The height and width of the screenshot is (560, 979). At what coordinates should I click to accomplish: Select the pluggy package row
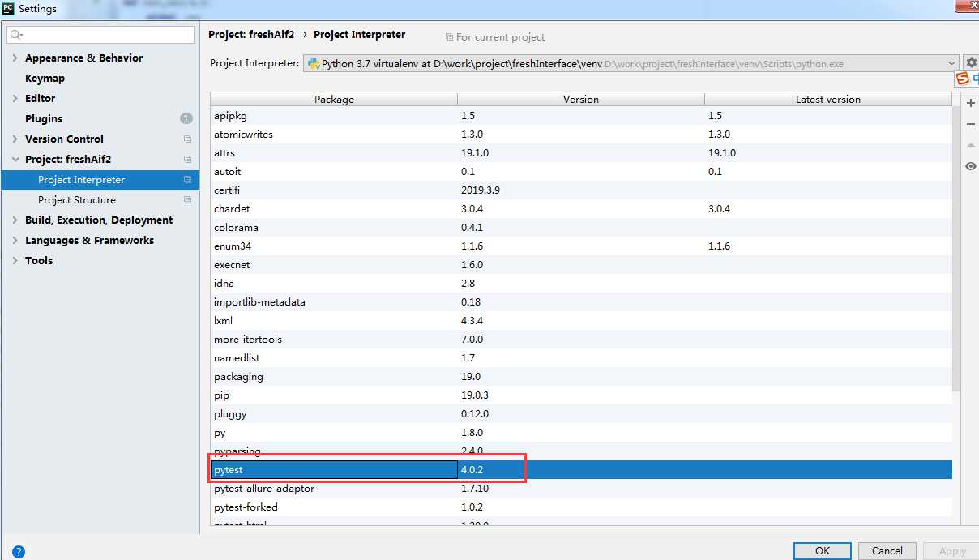click(581, 414)
